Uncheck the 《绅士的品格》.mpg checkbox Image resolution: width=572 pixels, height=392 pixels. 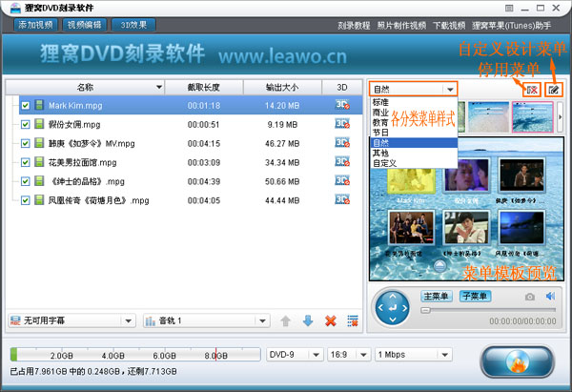click(x=25, y=181)
